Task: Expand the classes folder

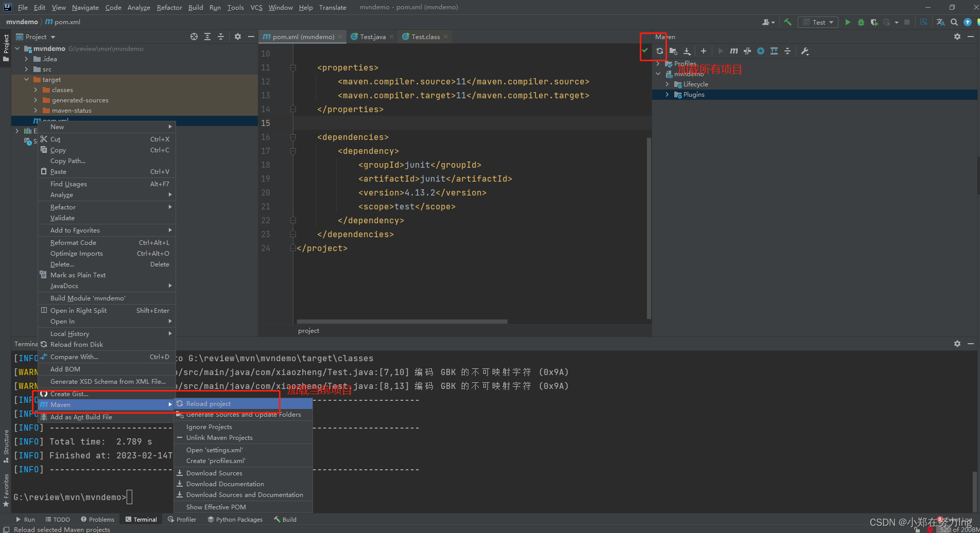Action: (x=36, y=90)
